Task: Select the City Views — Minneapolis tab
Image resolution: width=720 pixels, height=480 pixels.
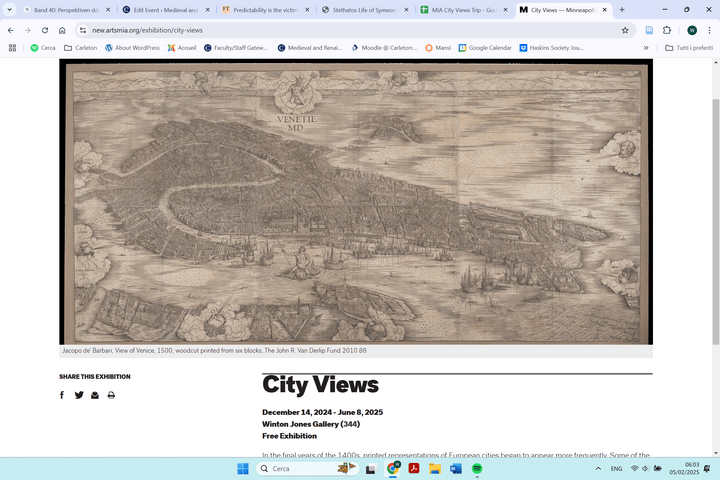Action: 562,10
